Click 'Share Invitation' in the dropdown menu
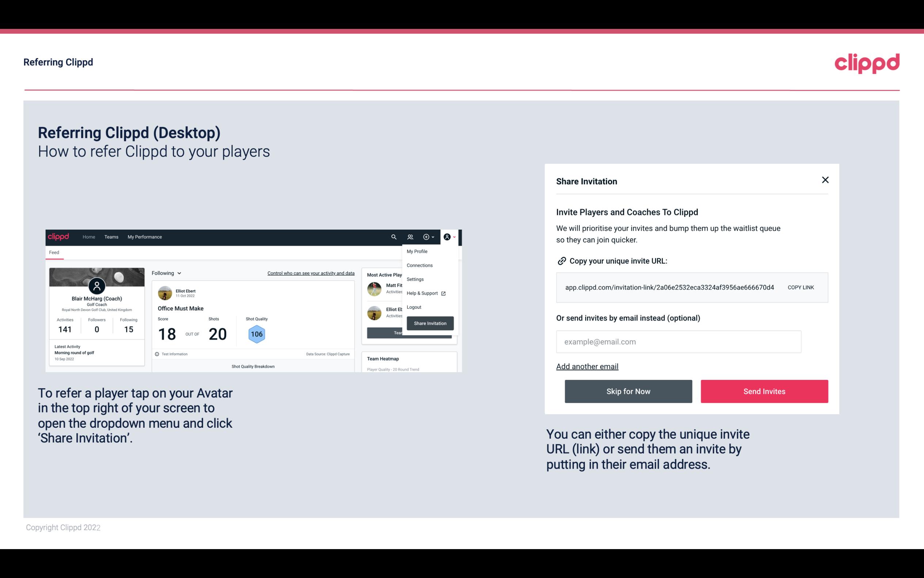This screenshot has width=924, height=578. point(430,323)
